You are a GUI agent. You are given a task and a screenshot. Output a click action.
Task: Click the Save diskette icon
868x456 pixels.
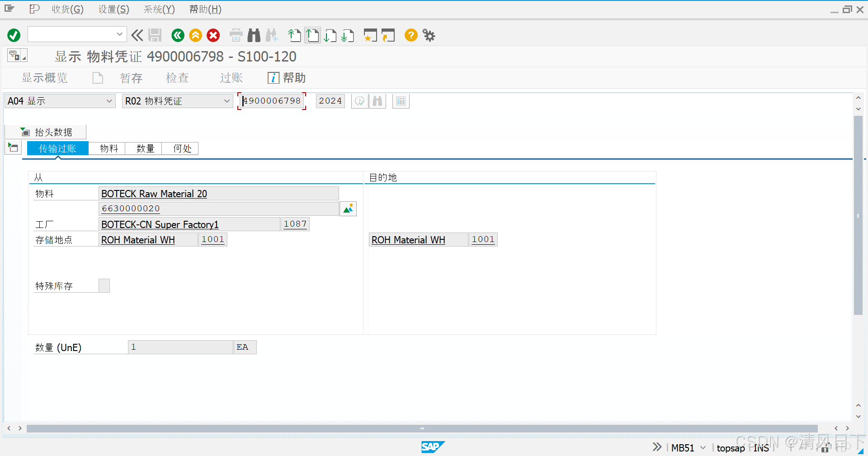point(155,35)
